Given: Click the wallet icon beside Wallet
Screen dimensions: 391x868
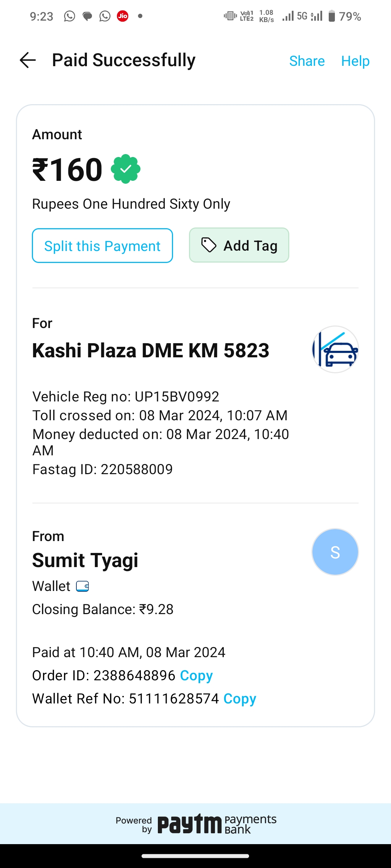Looking at the screenshot, I should (83, 586).
